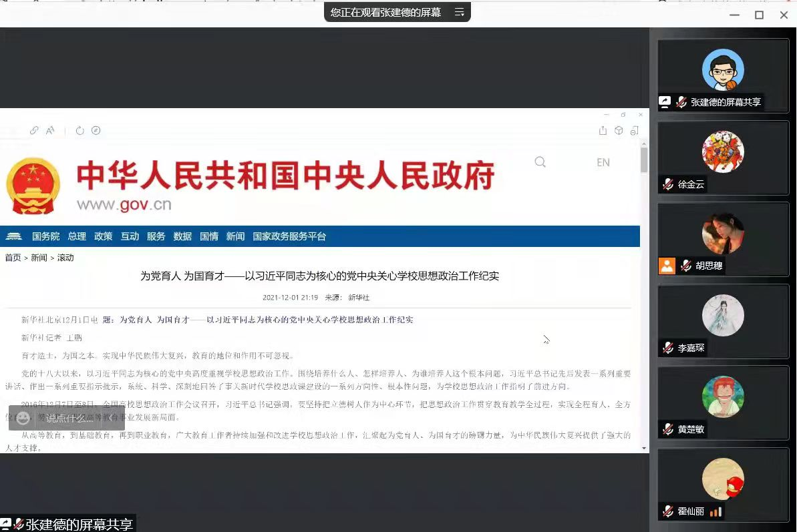Click the 说点什么 chat input field

coord(70,419)
